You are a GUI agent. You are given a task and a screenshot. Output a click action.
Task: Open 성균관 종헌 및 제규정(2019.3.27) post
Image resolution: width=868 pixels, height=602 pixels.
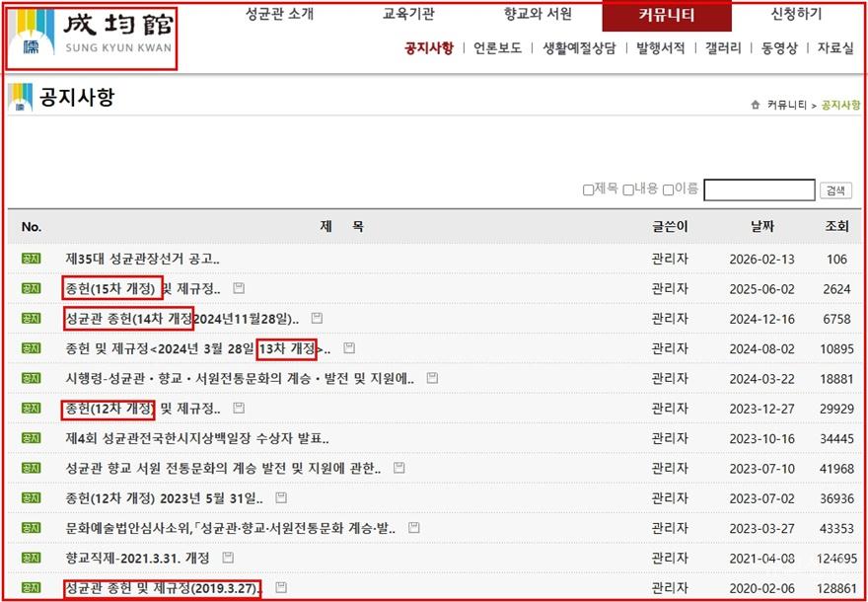164,587
